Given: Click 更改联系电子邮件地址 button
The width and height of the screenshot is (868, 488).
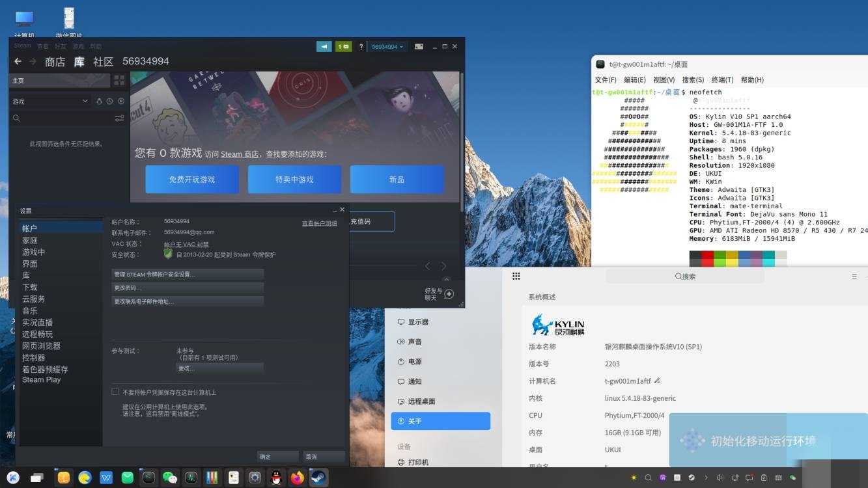Looking at the screenshot, I should coord(188,301).
